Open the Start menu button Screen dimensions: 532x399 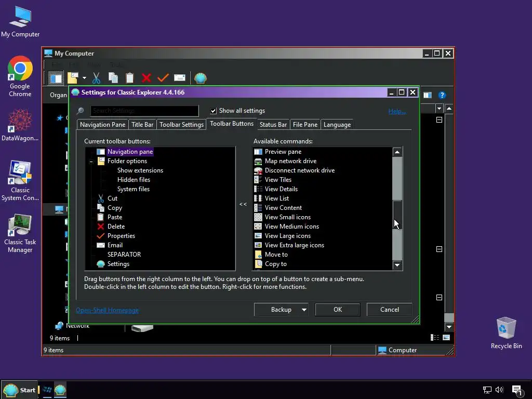point(19,390)
